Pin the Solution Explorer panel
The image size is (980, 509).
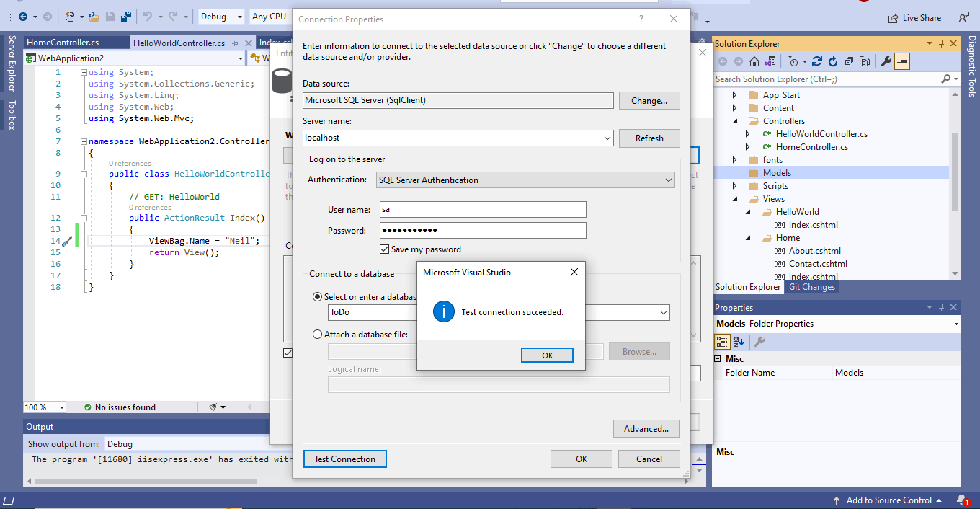point(941,44)
